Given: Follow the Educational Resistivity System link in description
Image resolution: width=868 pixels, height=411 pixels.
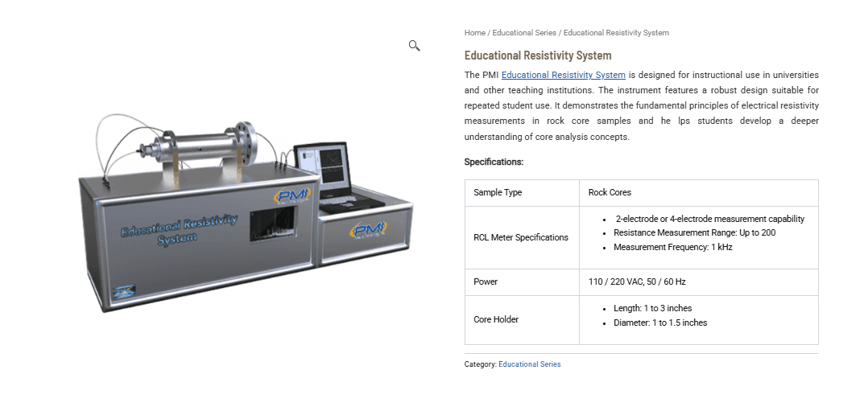Looking at the screenshot, I should tap(564, 75).
